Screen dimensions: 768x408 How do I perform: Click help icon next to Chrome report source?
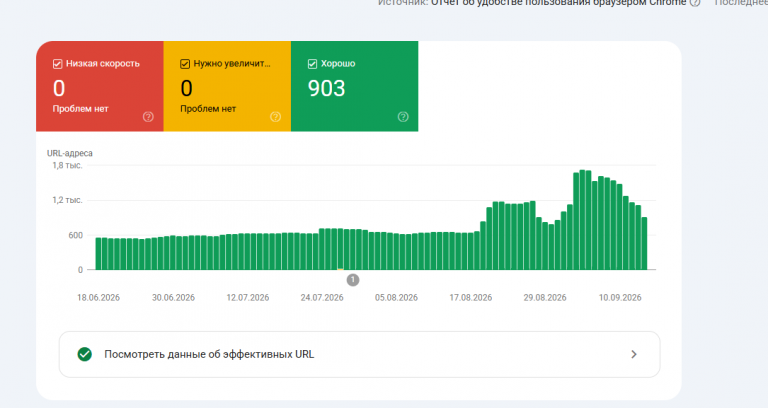[695, 2]
